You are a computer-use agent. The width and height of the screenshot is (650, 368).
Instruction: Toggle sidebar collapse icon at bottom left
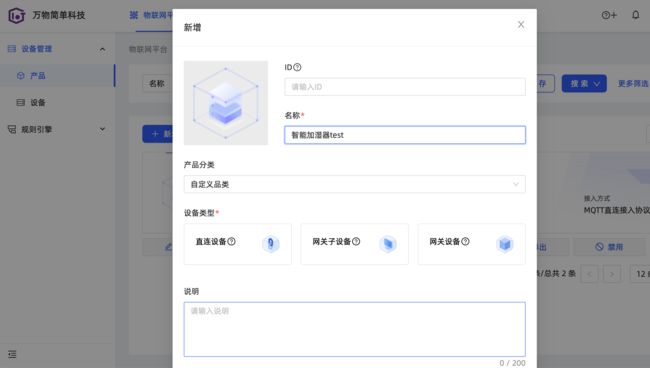pyautogui.click(x=12, y=354)
